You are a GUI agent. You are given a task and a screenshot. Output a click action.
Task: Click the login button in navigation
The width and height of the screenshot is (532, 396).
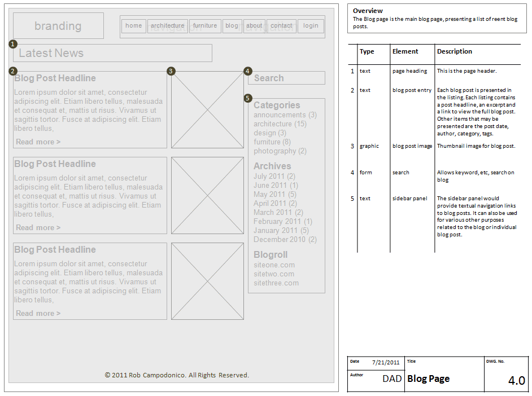pos(311,26)
